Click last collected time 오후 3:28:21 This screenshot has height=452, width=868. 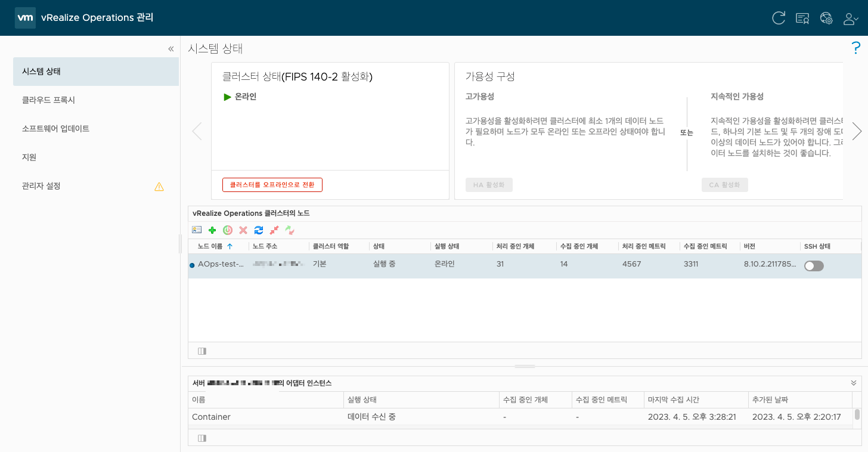click(x=692, y=417)
